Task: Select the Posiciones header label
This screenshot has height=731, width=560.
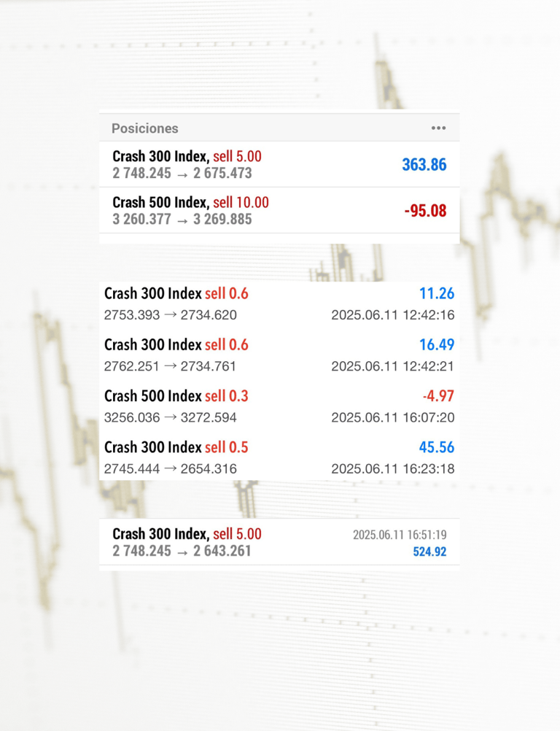Action: point(145,128)
